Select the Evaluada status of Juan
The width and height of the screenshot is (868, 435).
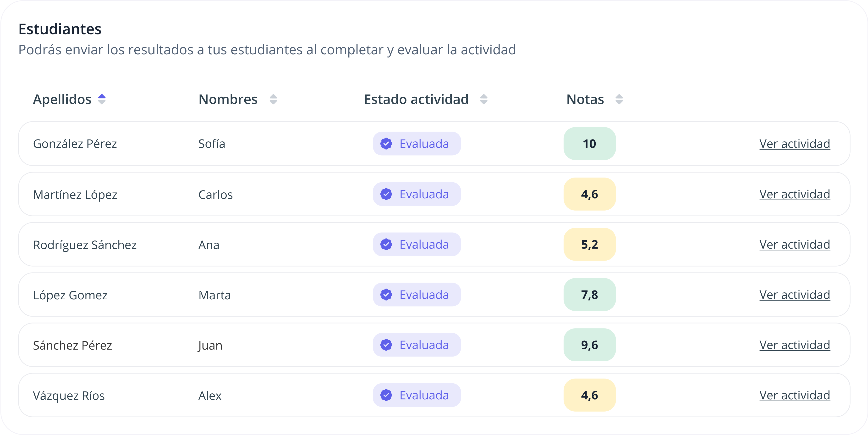[x=417, y=345]
